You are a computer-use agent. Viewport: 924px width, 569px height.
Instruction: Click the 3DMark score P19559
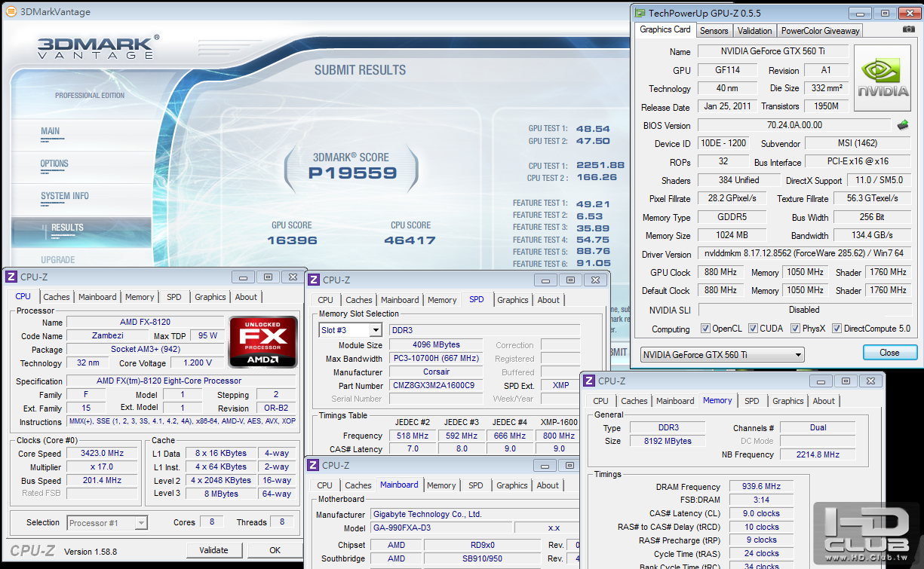tap(352, 173)
